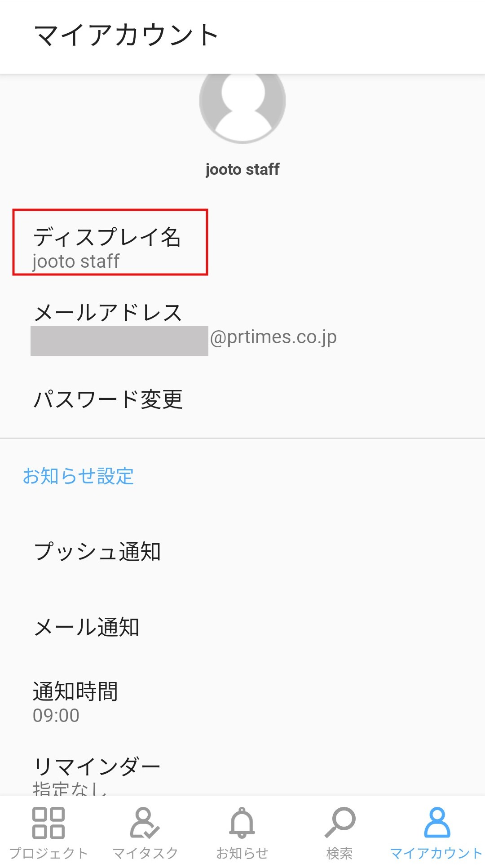485x868 pixels.
Task: Open the メールアドレス setting
Action: (x=242, y=324)
